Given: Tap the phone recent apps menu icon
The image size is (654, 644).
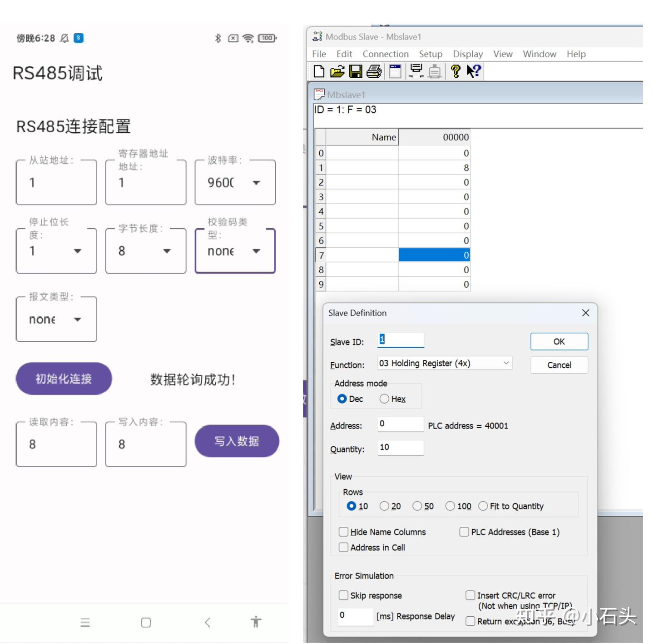Looking at the screenshot, I should tap(85, 622).
